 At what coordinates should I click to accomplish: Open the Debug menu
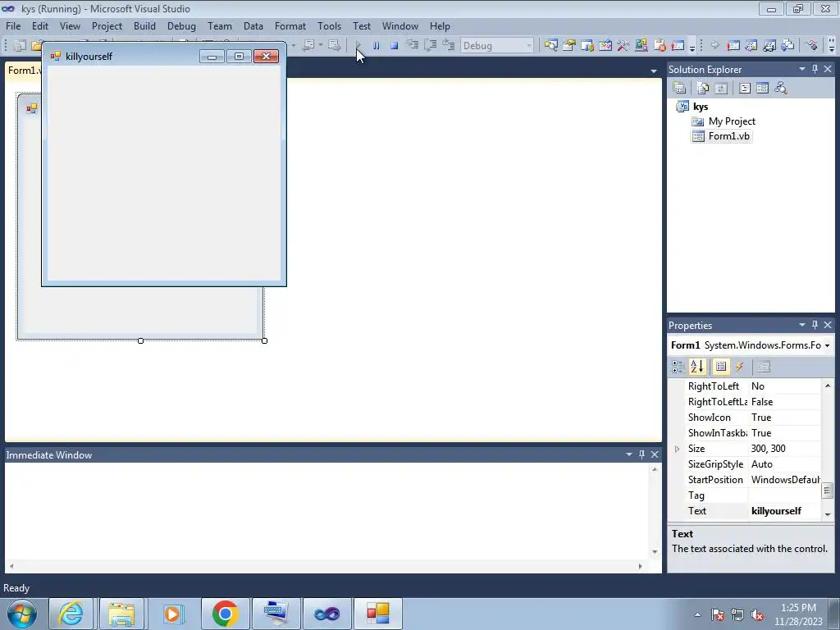pyautogui.click(x=181, y=25)
